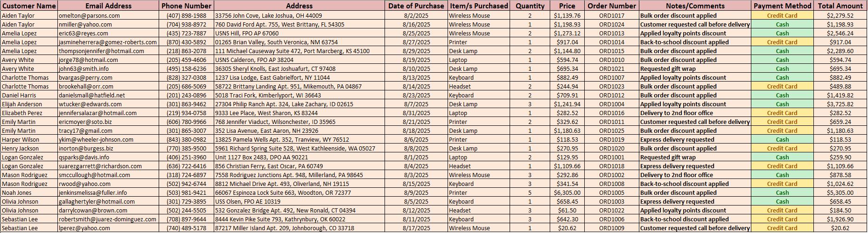Select phone number (407) 898-1988
This screenshot has width=868, height=233.
pyautogui.click(x=186, y=15)
